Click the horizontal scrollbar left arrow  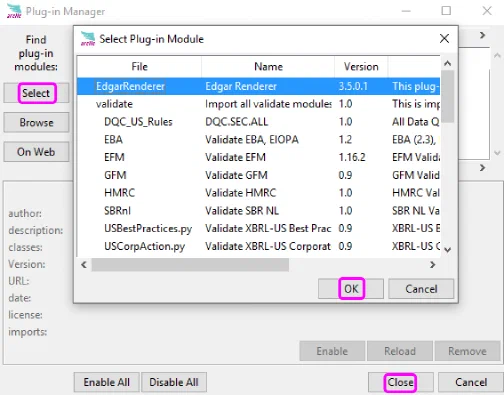click(x=84, y=265)
